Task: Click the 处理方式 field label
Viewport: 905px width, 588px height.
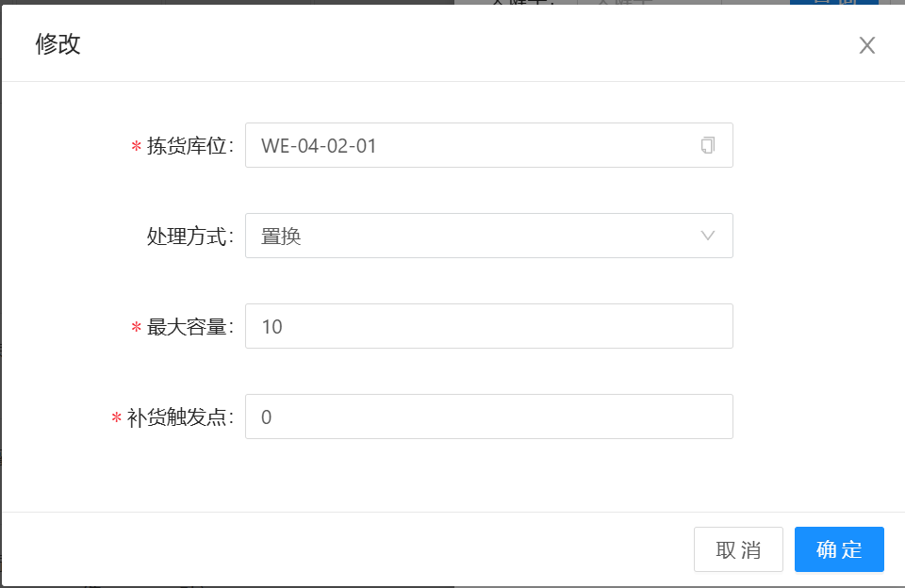Action: tap(189, 237)
